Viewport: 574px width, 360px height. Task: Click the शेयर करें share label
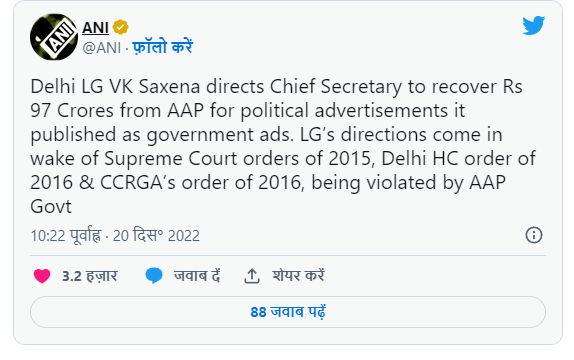pos(298,276)
